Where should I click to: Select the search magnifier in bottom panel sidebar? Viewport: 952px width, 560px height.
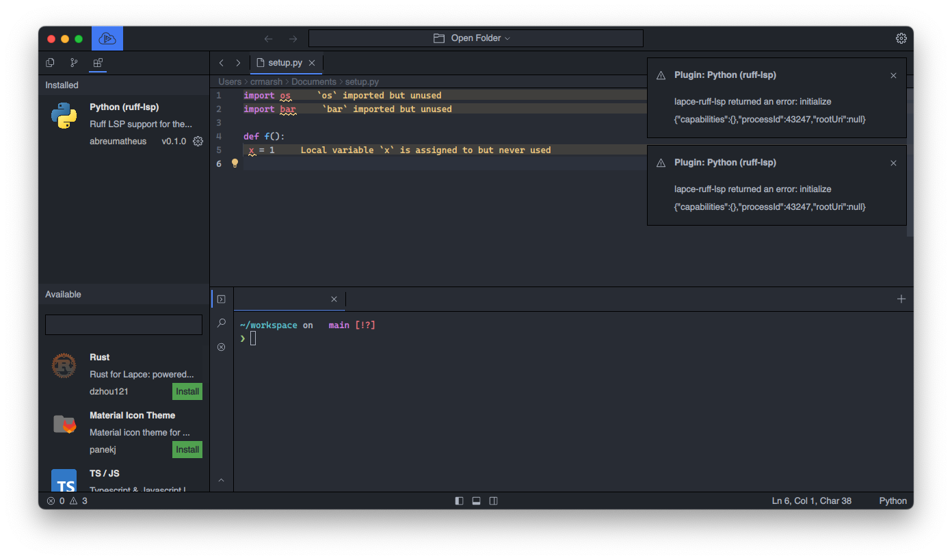(221, 323)
